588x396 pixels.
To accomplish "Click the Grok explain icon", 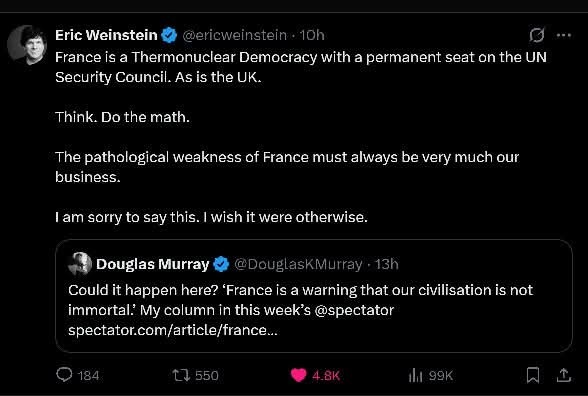I will coord(537,35).
